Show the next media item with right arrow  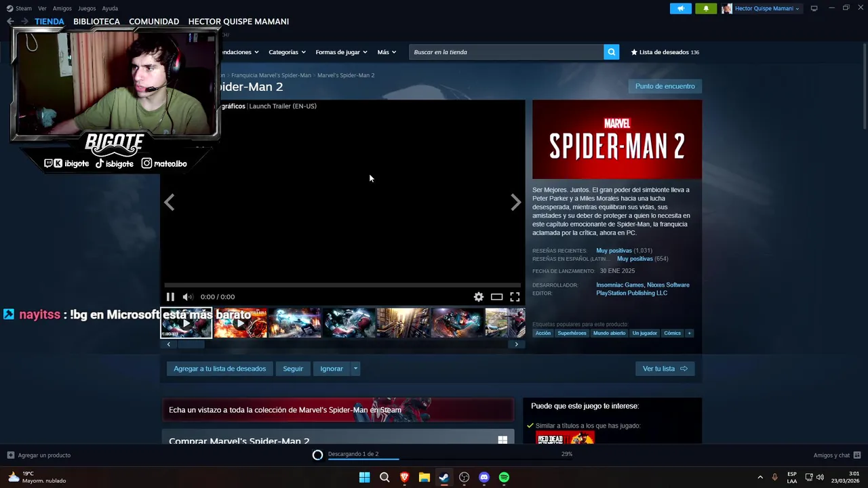[515, 202]
